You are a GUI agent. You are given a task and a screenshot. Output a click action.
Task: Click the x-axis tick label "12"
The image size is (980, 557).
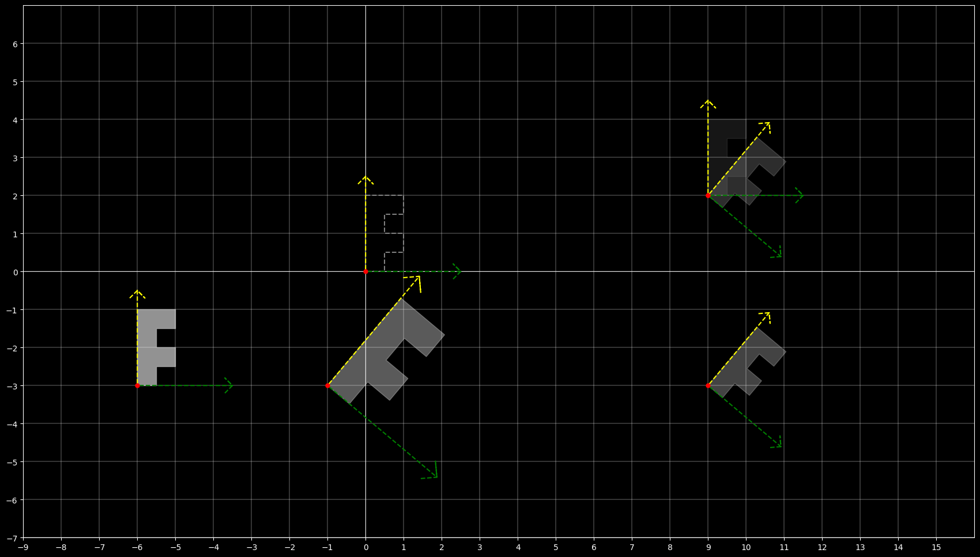822,547
